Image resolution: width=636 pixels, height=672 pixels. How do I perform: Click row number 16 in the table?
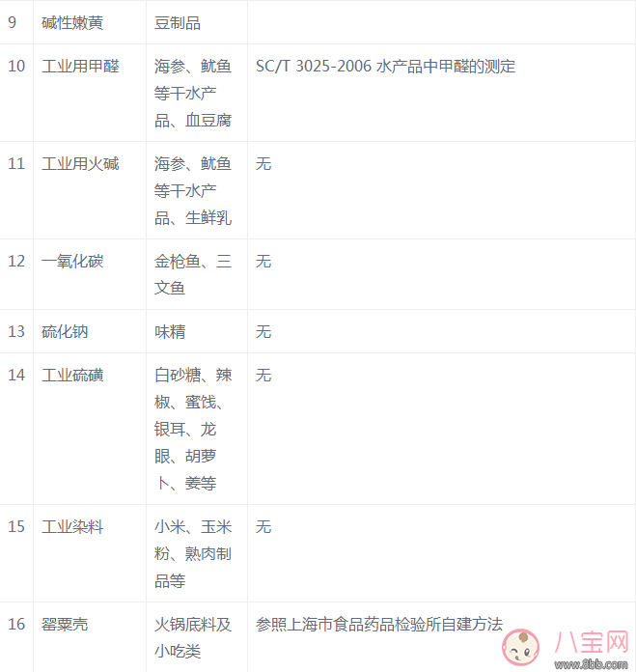coord(16,625)
